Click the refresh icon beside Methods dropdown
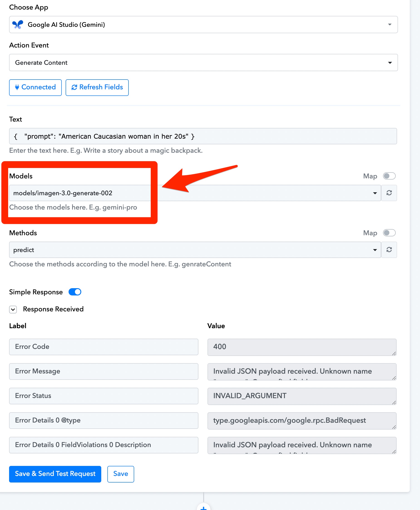This screenshot has height=510, width=420. point(389,250)
